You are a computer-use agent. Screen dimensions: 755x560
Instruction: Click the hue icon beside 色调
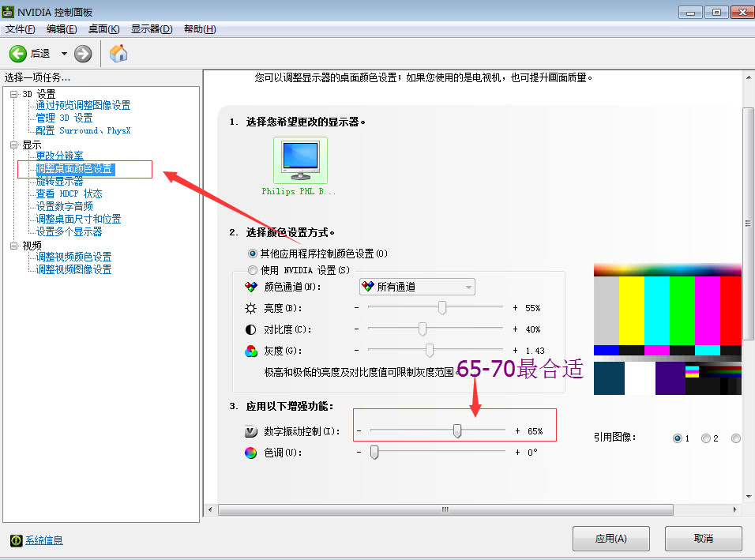tap(250, 452)
